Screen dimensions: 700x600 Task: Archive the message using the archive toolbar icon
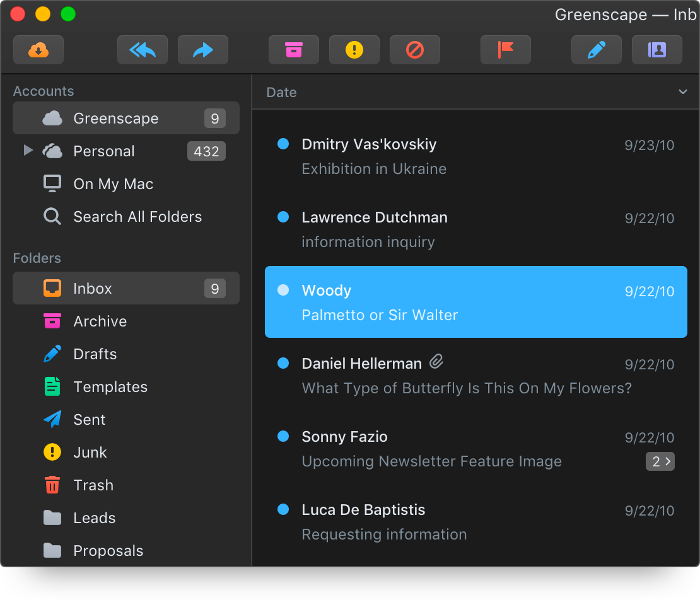pos(293,50)
